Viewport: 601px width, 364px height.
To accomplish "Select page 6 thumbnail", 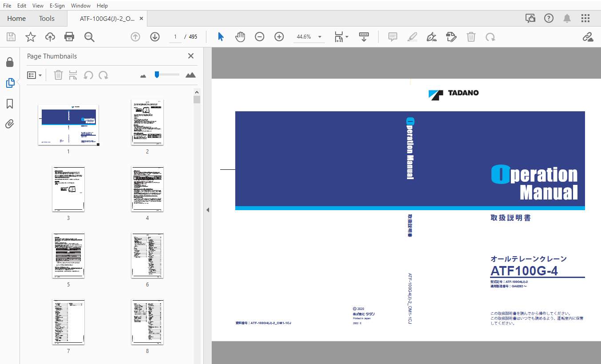I will tap(147, 255).
